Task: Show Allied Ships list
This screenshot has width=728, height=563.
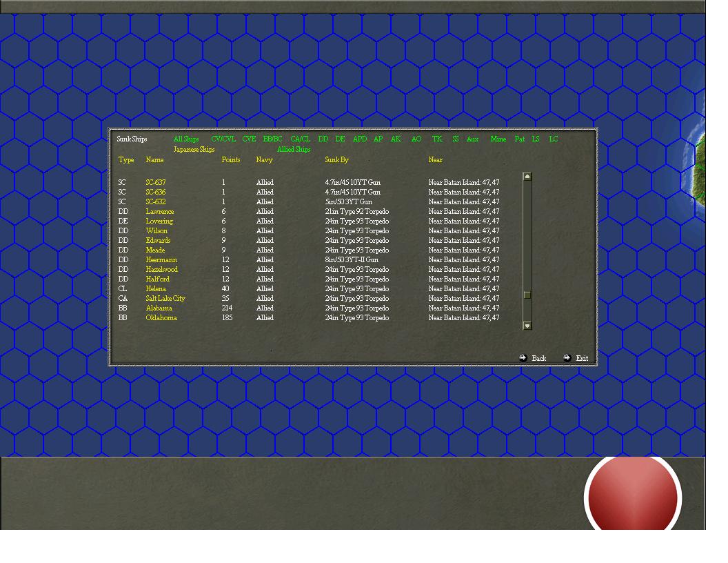Action: pyautogui.click(x=294, y=150)
